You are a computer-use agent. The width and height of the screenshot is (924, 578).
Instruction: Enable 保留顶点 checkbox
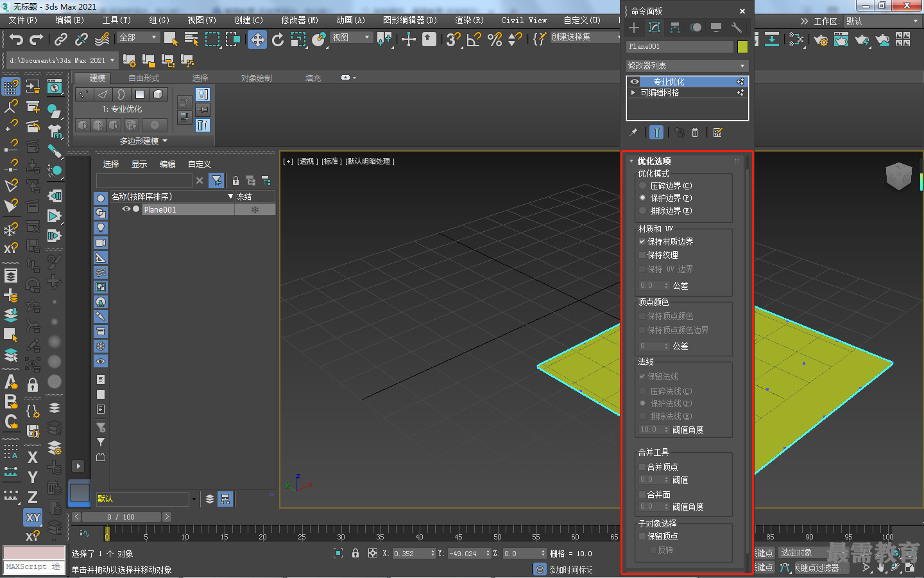point(642,536)
